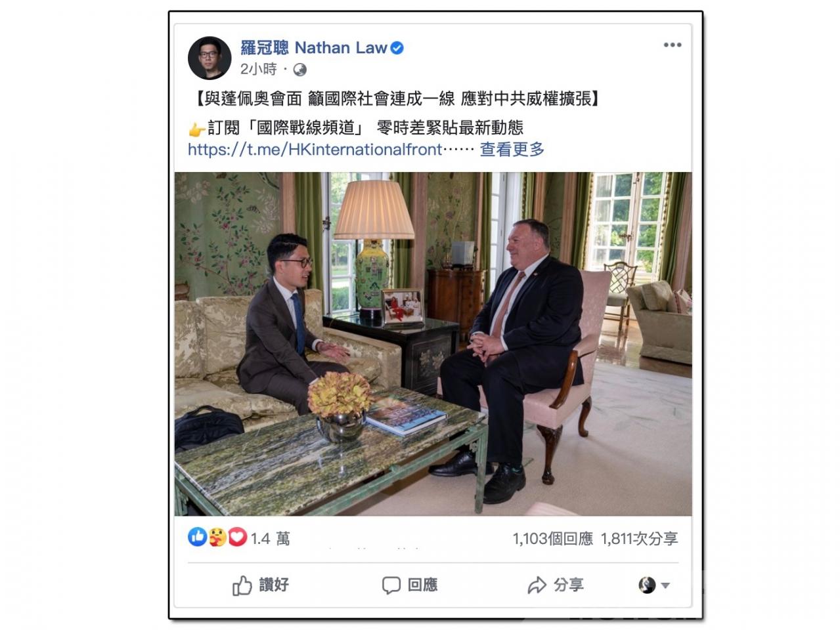Click the care hug reaction icon

pos(217,537)
